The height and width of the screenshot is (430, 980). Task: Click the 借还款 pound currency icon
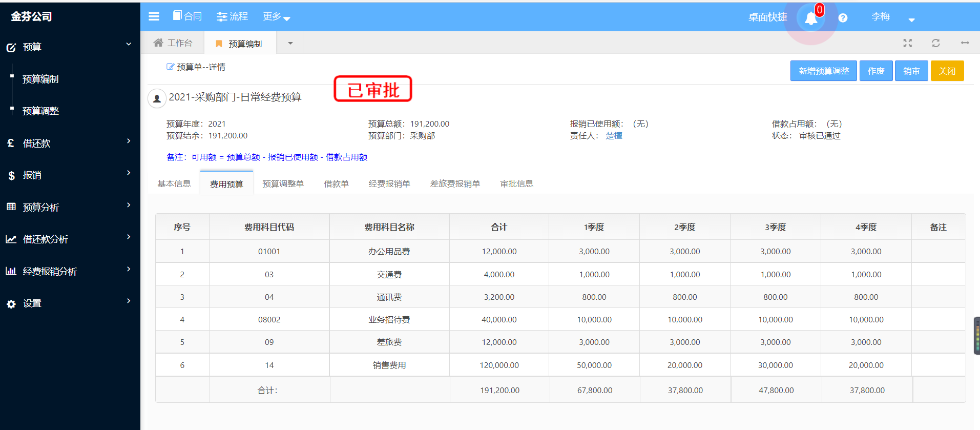pos(11,143)
